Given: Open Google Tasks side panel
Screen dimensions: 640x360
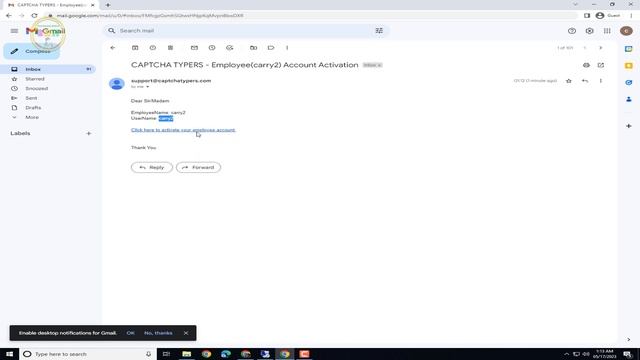Looking at the screenshot, I should coord(629,82).
